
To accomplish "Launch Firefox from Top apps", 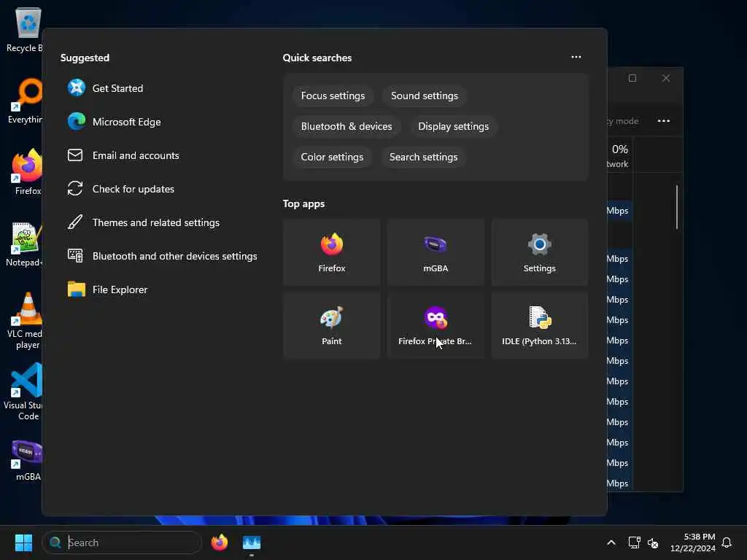I will 332,252.
